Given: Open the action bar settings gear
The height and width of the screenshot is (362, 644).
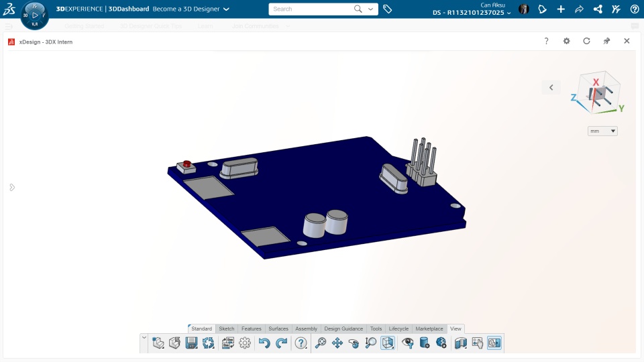Looking at the screenshot, I should coord(245,343).
